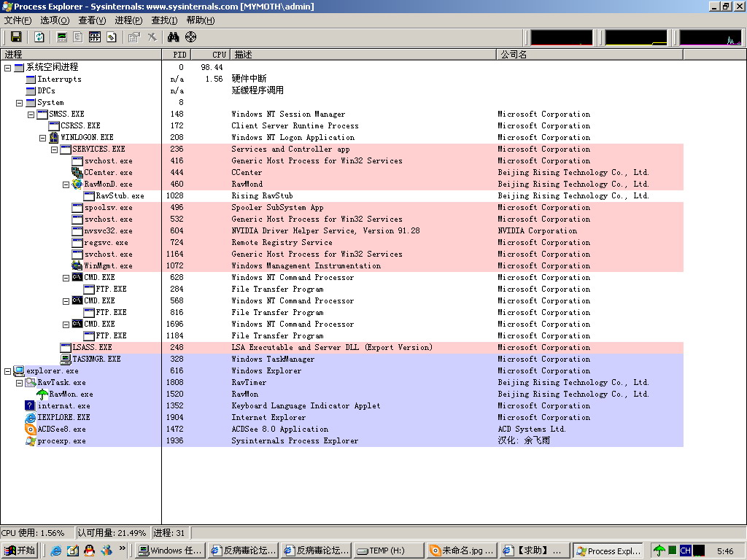Toggle the process tree view icon
The width and height of the screenshot is (747, 560).
pyautogui.click(x=78, y=37)
